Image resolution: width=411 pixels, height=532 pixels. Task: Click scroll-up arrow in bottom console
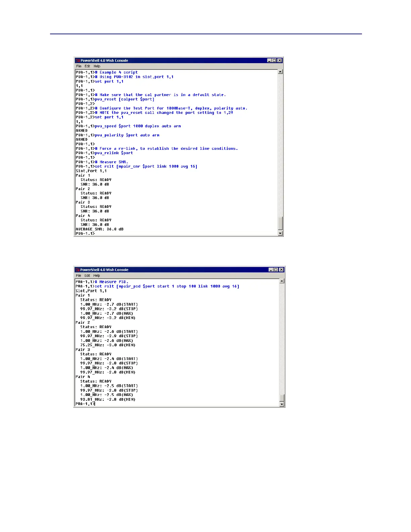[282, 281]
